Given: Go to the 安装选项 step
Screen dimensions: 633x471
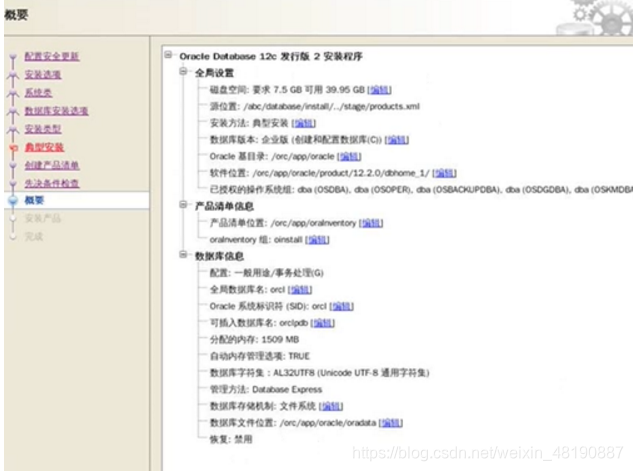Looking at the screenshot, I should (x=43, y=74).
